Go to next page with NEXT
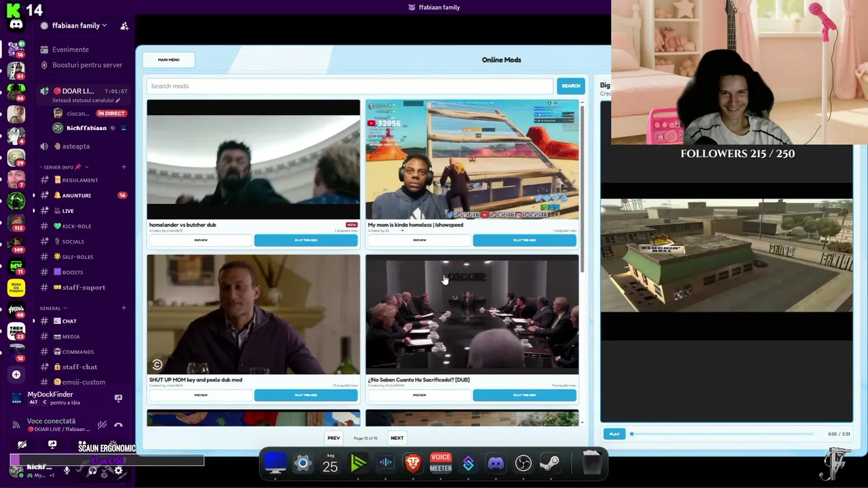Screen dimensions: 868x488 click(x=397, y=438)
